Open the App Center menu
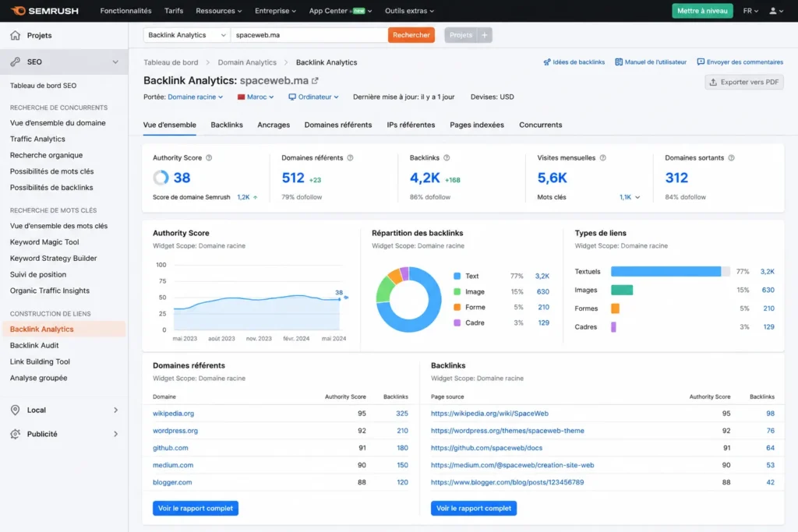This screenshot has width=798, height=532. [x=340, y=11]
